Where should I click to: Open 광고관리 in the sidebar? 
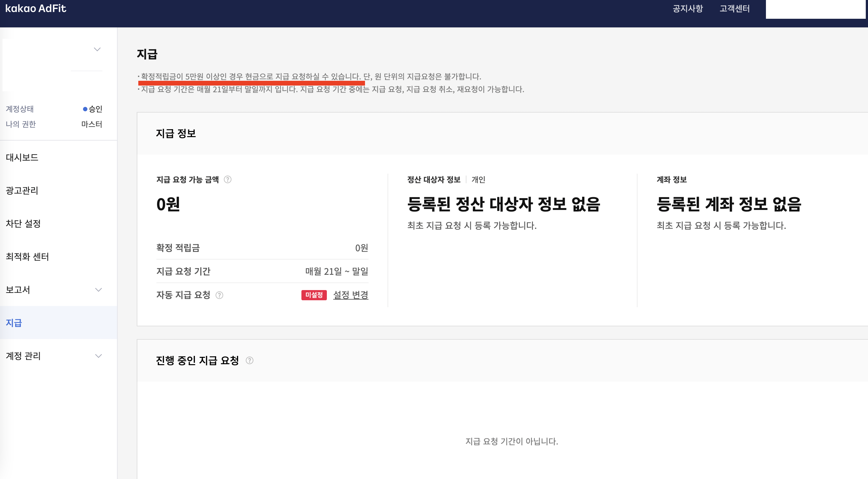coord(22,191)
